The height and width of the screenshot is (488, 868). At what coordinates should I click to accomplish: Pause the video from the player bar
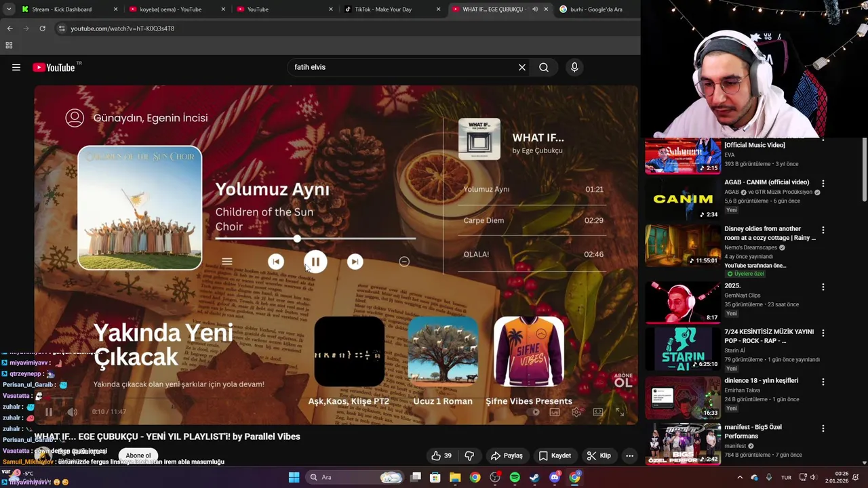pos(48,411)
